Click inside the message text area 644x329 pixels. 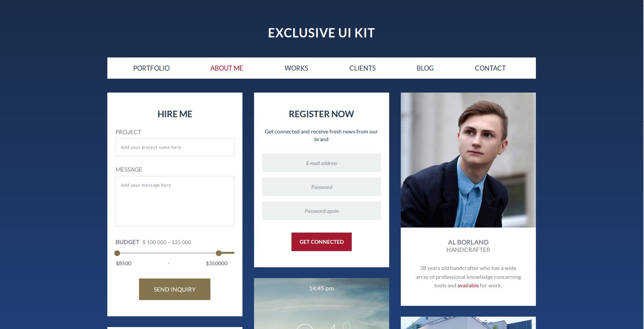point(175,201)
